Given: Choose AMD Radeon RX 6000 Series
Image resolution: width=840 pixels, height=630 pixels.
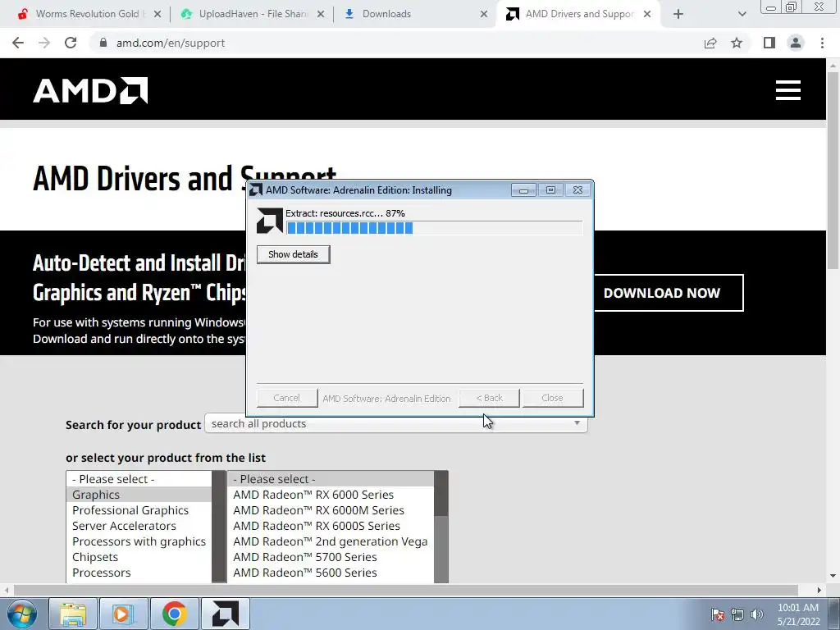Looking at the screenshot, I should point(331,495).
